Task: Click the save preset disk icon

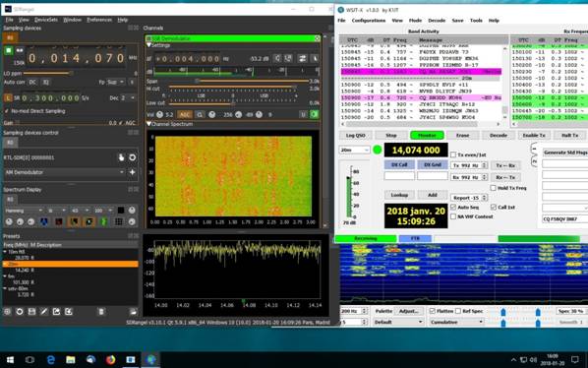Action: click(x=31, y=312)
